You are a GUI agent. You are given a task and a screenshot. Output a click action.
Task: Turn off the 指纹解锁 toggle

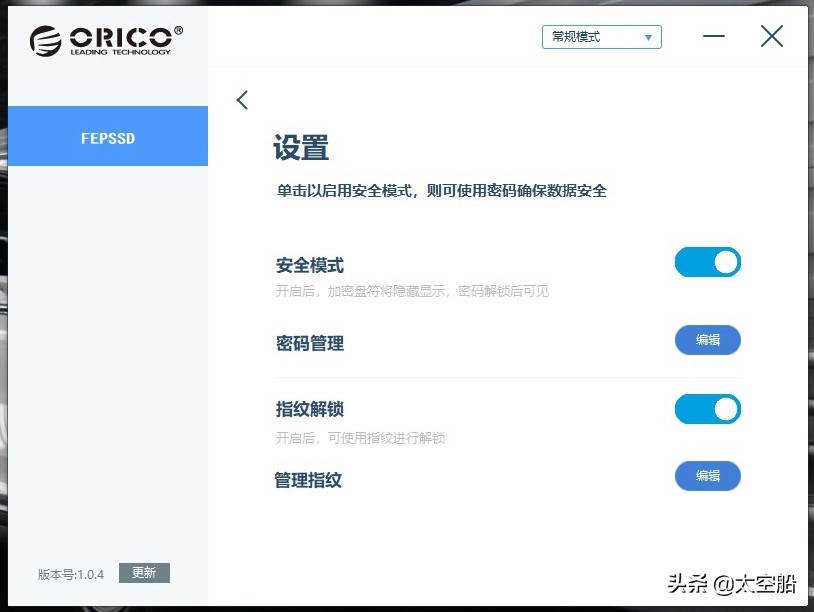pos(707,409)
